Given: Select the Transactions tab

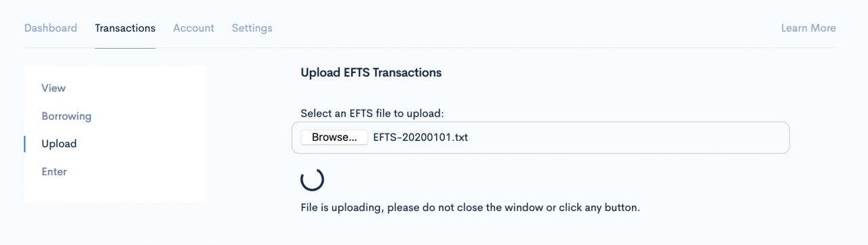Looking at the screenshot, I should tap(125, 28).
